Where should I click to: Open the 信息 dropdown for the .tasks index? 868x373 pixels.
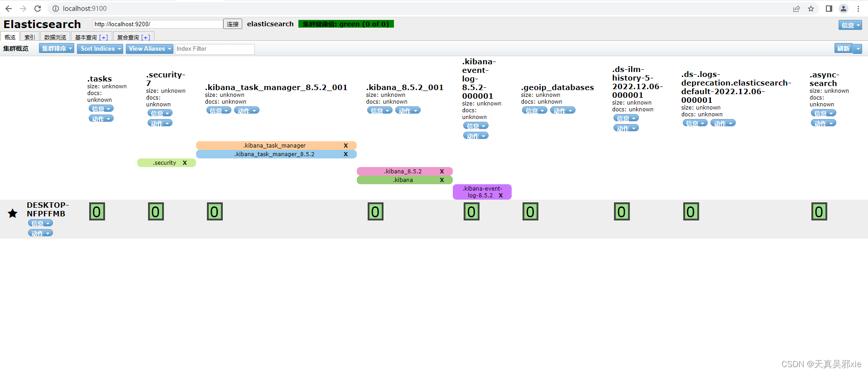[x=101, y=109]
